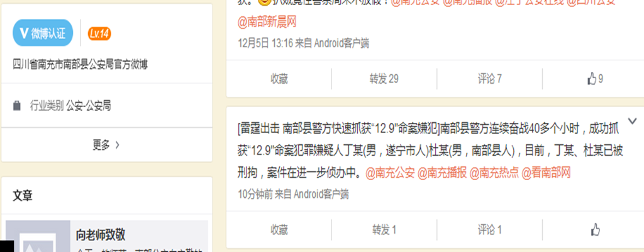Viewport: 644px width, 252px height.
Task: Open the @看南部网 mention link
Action: coord(547,173)
